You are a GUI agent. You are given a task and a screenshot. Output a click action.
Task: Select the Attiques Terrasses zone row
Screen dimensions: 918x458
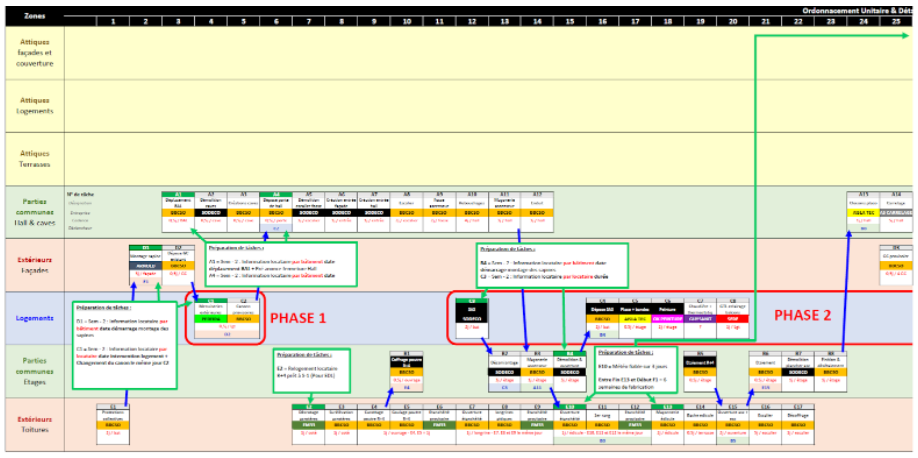33,158
